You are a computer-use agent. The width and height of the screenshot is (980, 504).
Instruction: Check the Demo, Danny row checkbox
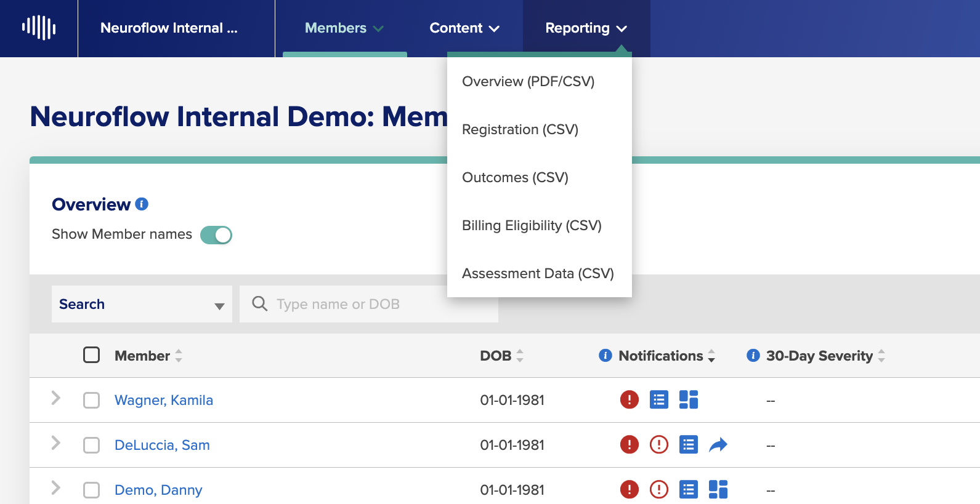click(91, 490)
